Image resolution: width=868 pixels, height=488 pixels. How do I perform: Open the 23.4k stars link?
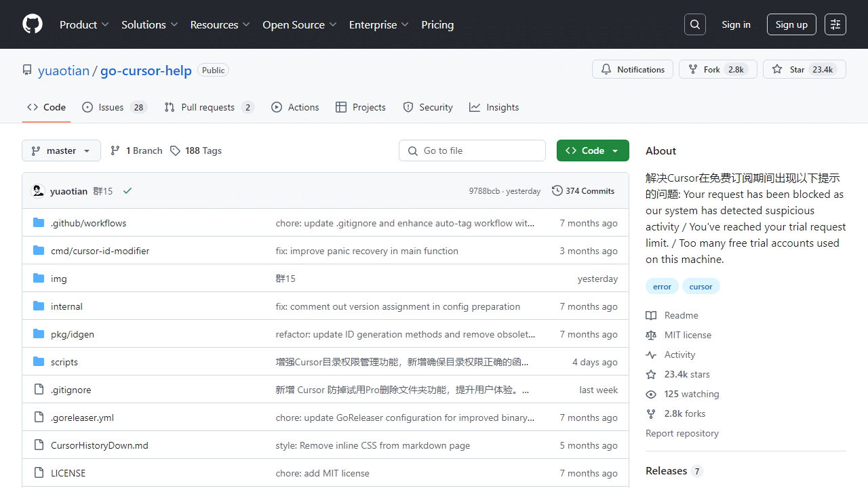point(679,374)
